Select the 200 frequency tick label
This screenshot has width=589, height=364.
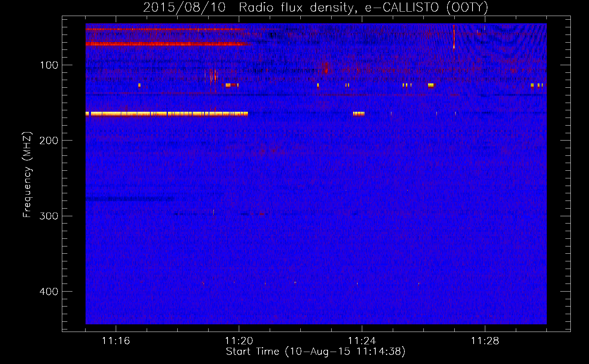pos(49,141)
